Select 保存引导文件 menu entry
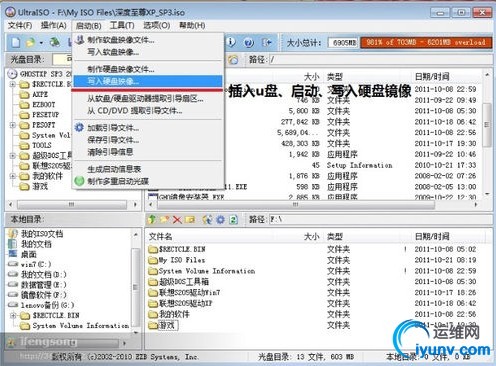 pyautogui.click(x=148, y=140)
